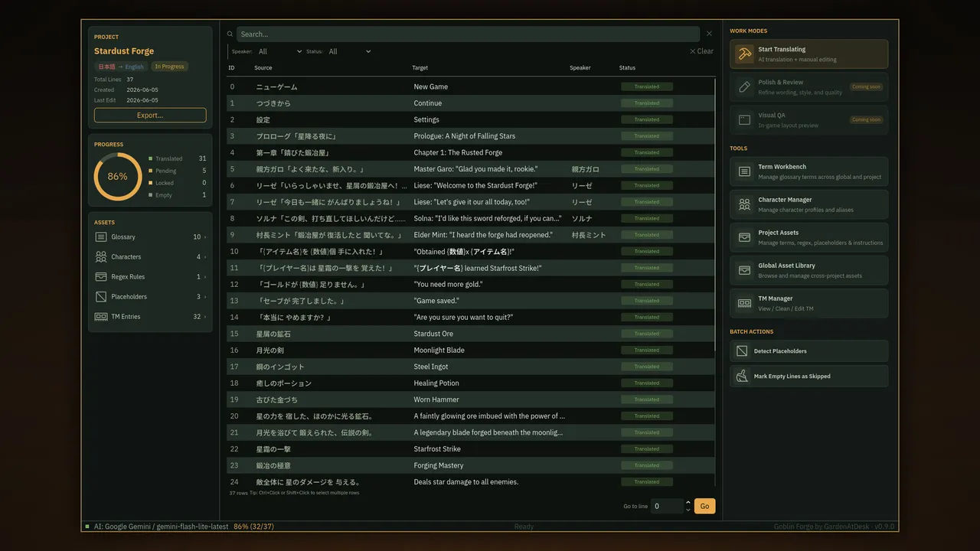Click the Go to line number field
The width and height of the screenshot is (980, 551).
point(666,506)
